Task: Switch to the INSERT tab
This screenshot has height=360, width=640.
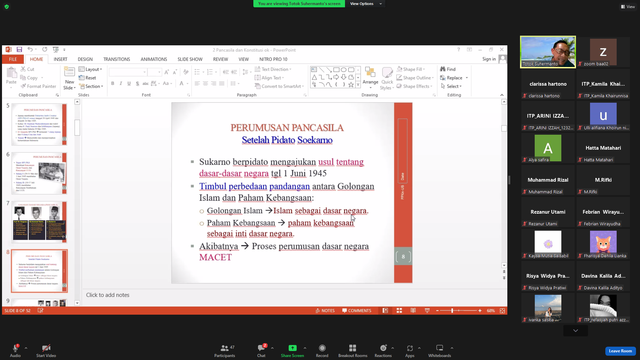Action: pyautogui.click(x=60, y=59)
